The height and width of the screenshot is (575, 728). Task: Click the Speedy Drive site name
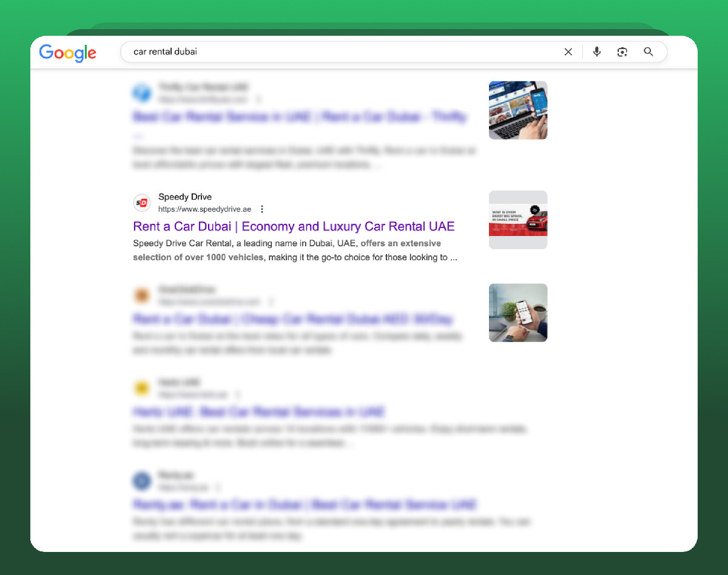185,197
